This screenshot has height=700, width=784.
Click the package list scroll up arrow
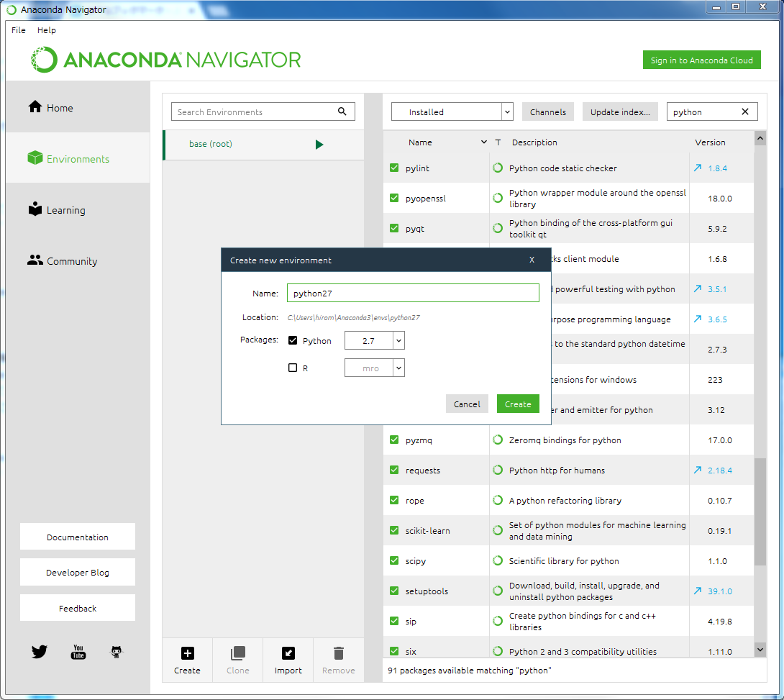click(760, 138)
